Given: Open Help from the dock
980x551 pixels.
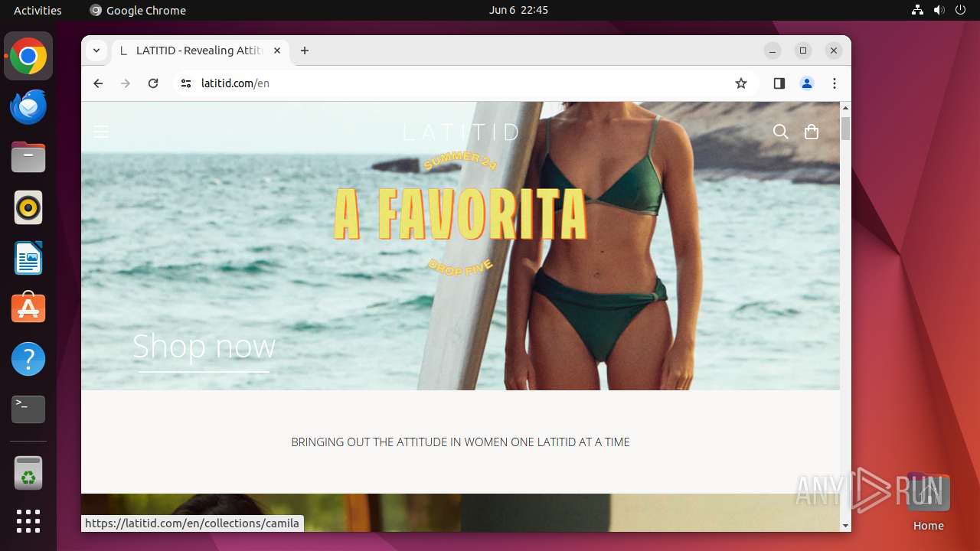Looking at the screenshot, I should click(28, 359).
